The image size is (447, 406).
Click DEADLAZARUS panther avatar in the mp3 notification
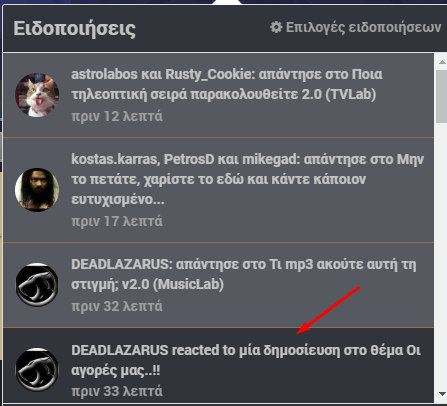(37, 285)
